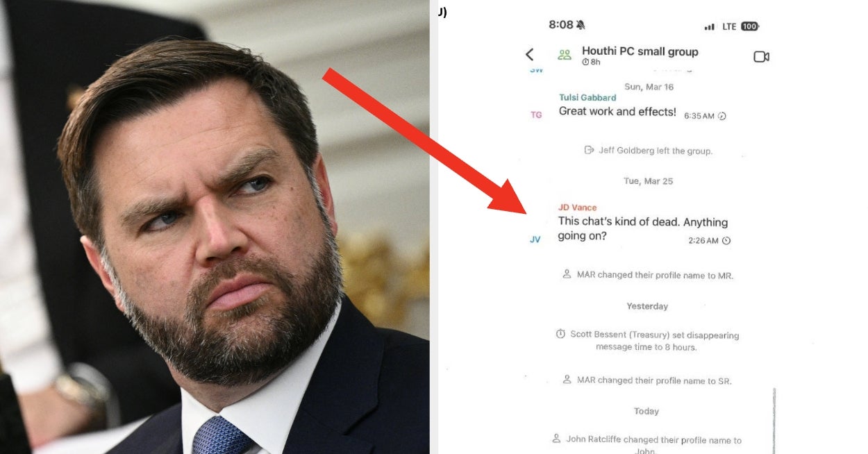The width and height of the screenshot is (868, 454).
Task: Click the chat scrollbar on the right edge
Action: tap(774, 421)
